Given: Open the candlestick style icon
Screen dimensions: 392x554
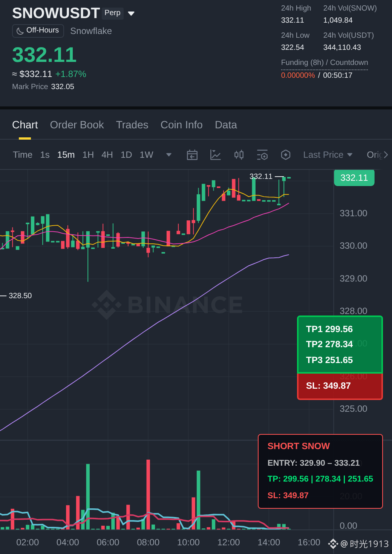Looking at the screenshot, I should [x=239, y=155].
